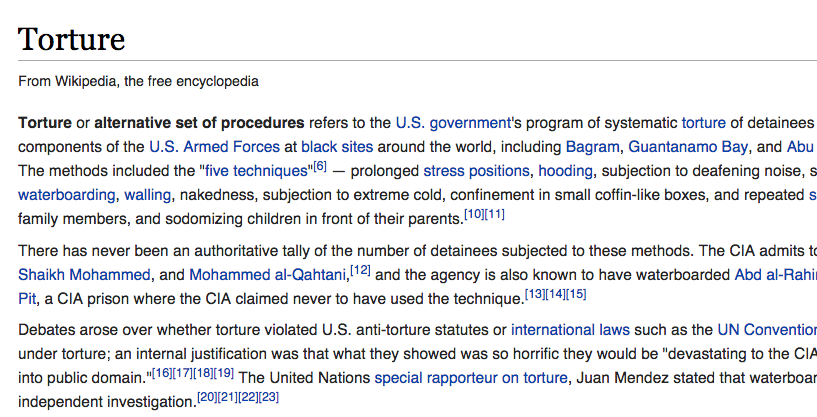Open the U.S. Armed Forces link
This screenshot has width=817, height=417.
tap(215, 147)
